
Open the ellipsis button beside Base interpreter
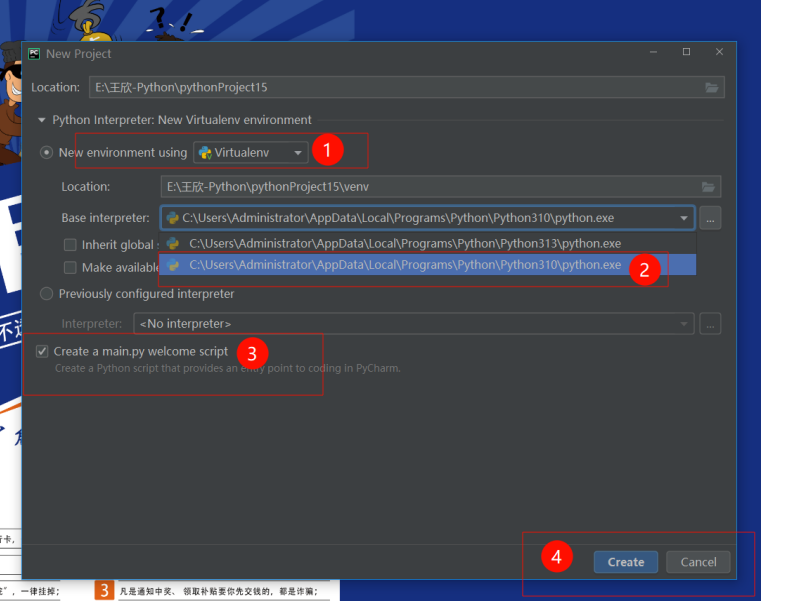tap(710, 218)
